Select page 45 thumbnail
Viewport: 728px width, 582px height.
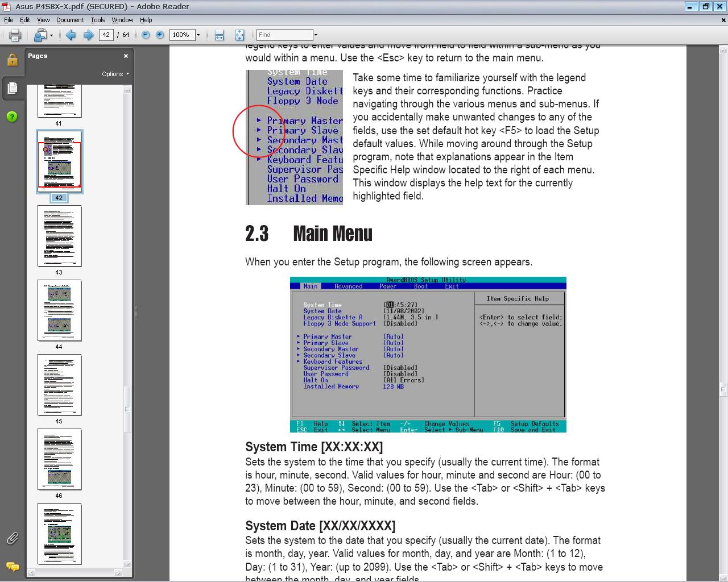pos(59,385)
